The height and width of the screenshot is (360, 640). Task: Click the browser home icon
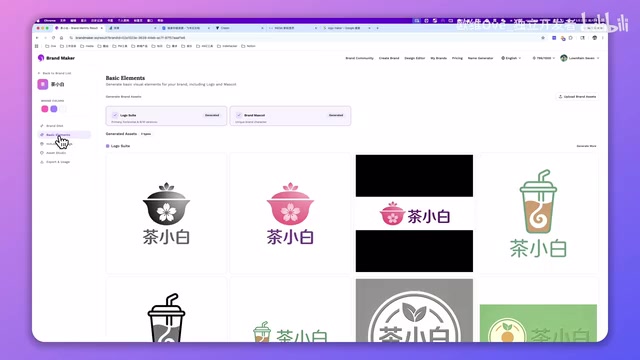coord(61,38)
